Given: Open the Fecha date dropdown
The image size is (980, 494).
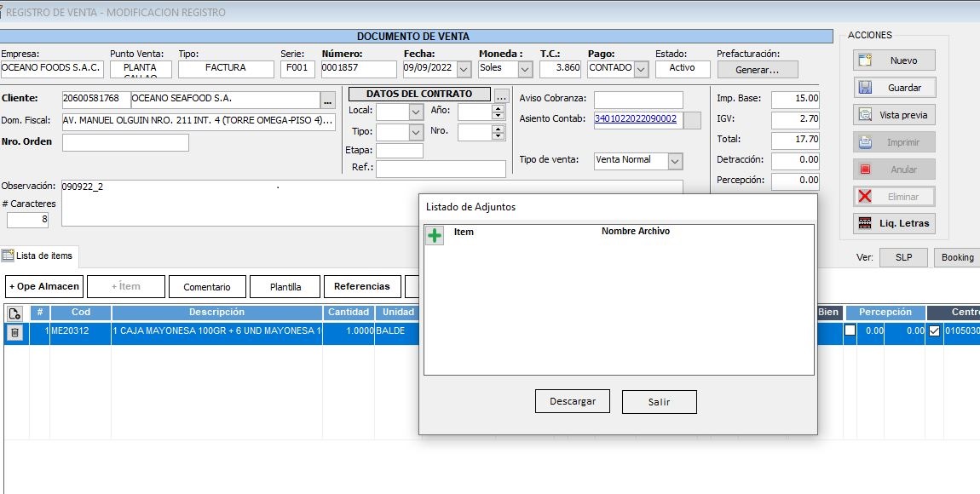Looking at the screenshot, I should coord(464,69).
